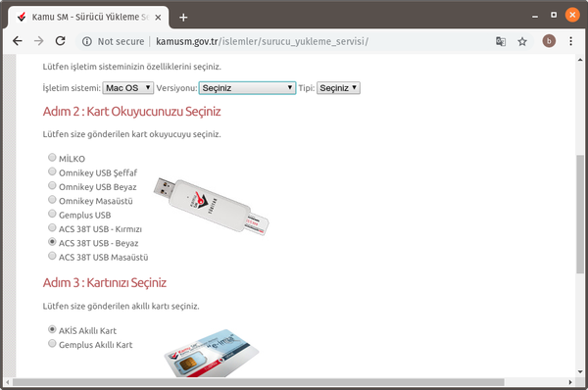Open a new tab with plus

[183, 18]
